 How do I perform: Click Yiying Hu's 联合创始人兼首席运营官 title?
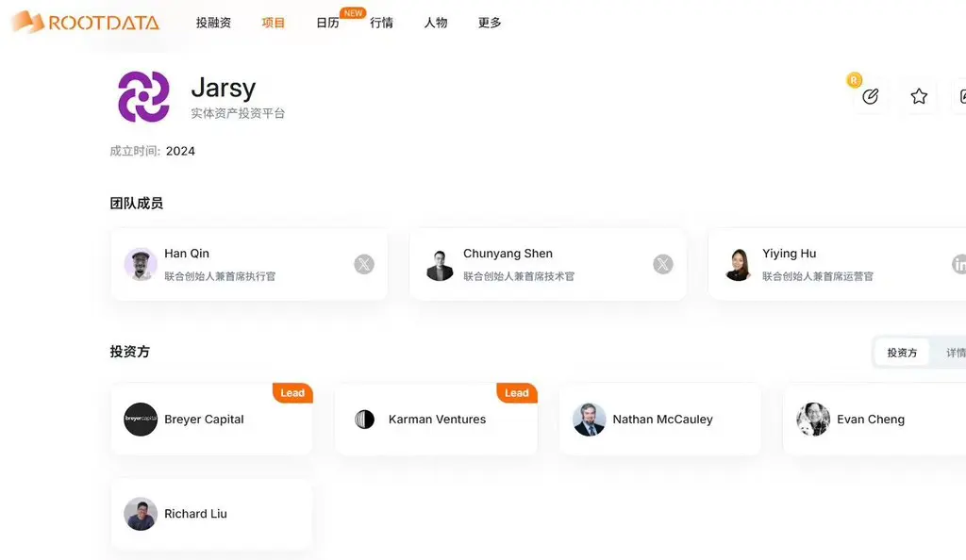(x=818, y=276)
